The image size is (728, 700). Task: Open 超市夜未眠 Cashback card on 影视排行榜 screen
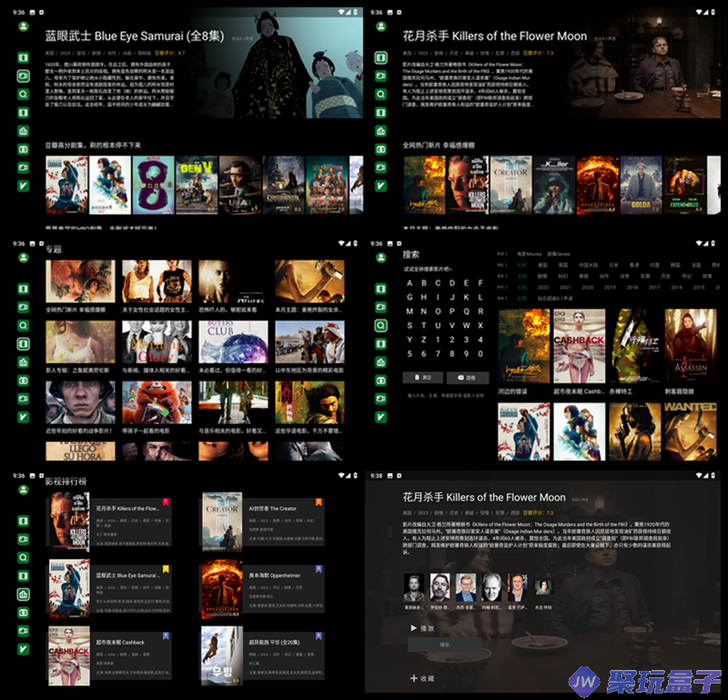coord(110,656)
